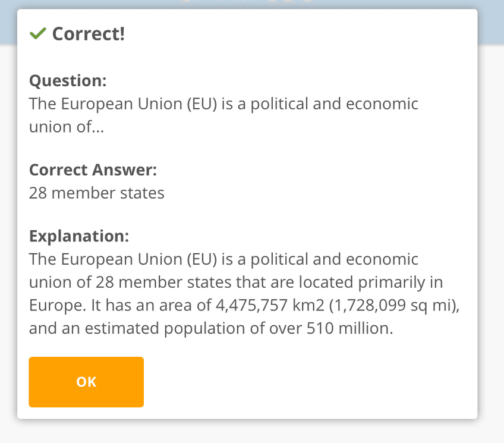Select the "Explanation:" label

point(79,236)
